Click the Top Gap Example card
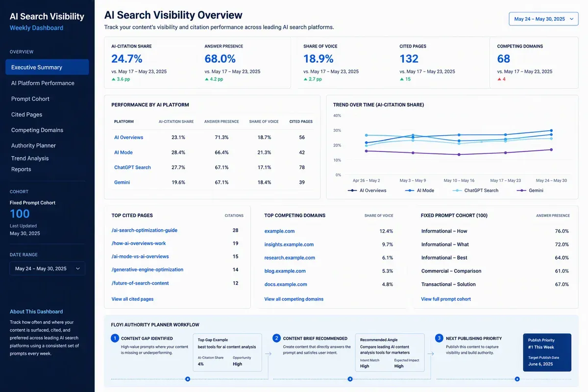The image size is (588, 392). point(227,353)
